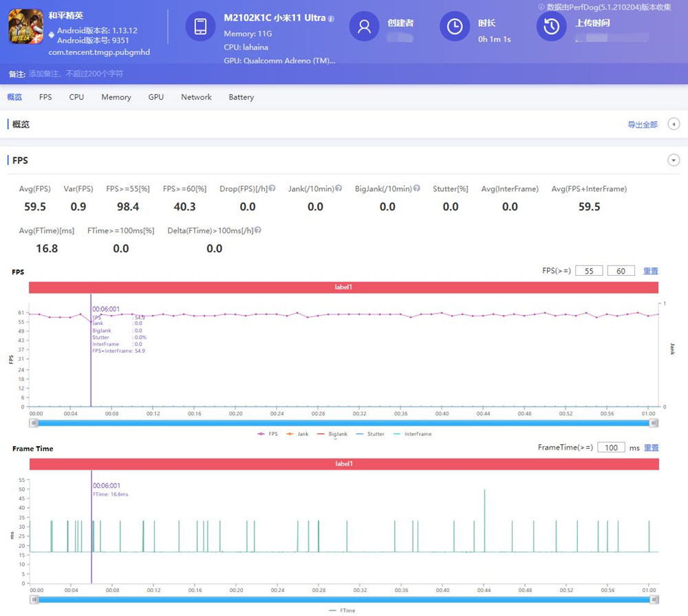Click the tall 00:44 frame time spike
The height and width of the screenshot is (616, 688).
pos(484,520)
